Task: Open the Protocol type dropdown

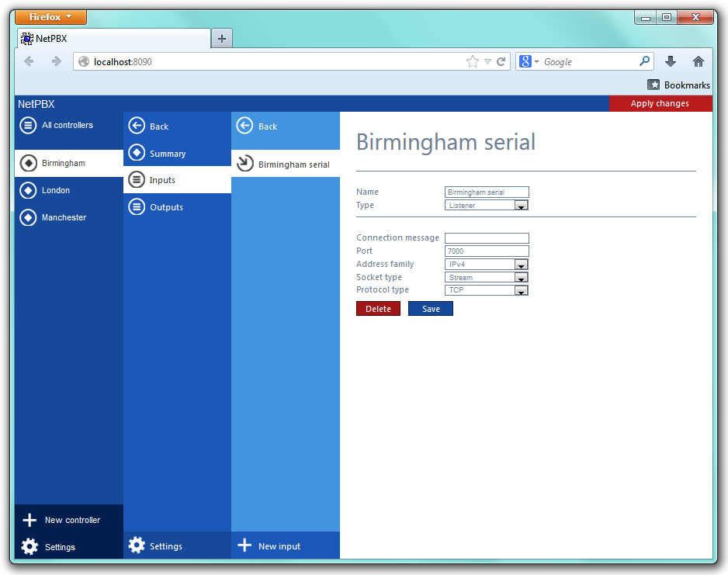Action: pos(521,290)
